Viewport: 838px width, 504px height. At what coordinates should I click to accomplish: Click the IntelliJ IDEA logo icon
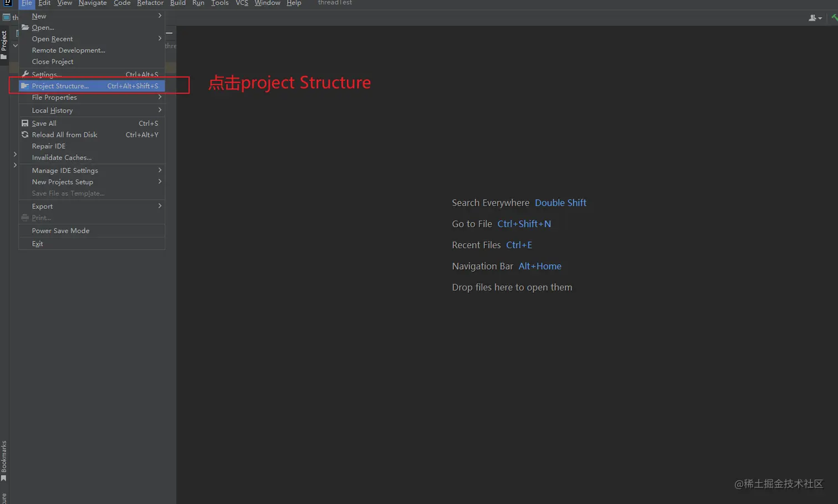(x=8, y=3)
